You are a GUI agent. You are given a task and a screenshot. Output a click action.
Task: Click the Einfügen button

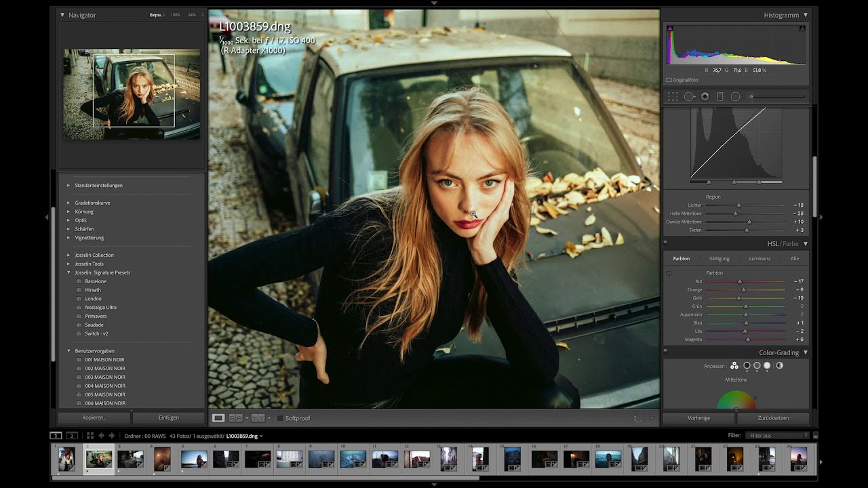(x=168, y=418)
